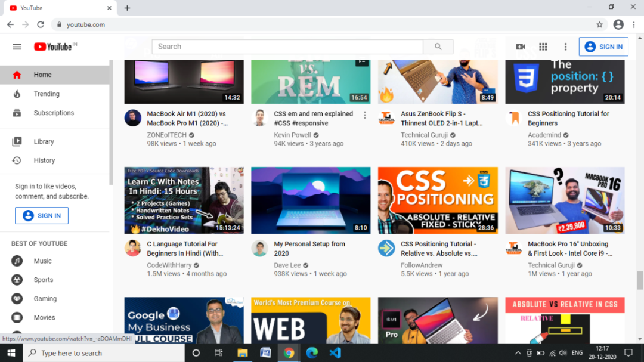Screen dimensions: 644x362
Task: Open File Explorer from the taskbar
Action: (x=243, y=353)
